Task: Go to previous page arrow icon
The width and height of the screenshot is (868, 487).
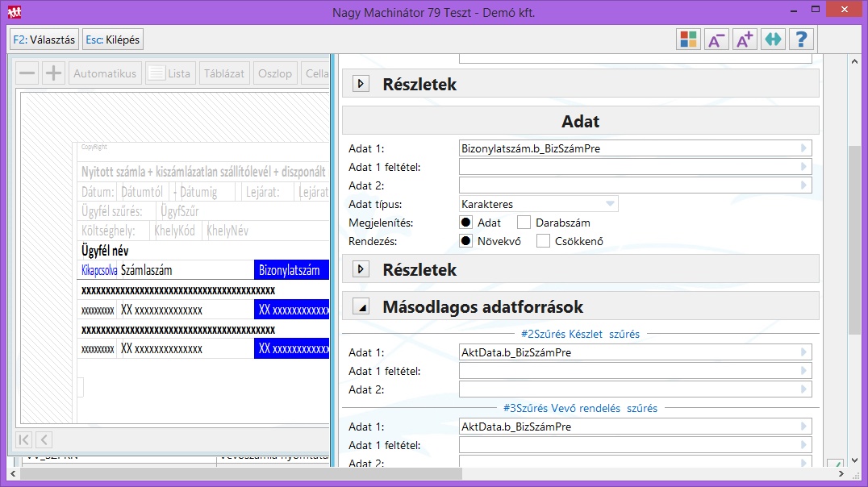Action: [x=44, y=440]
